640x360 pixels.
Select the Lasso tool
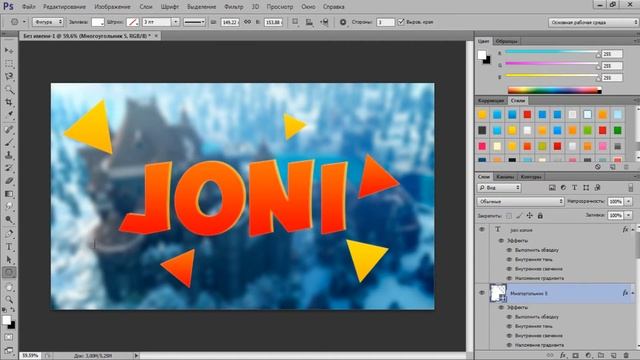9,76
